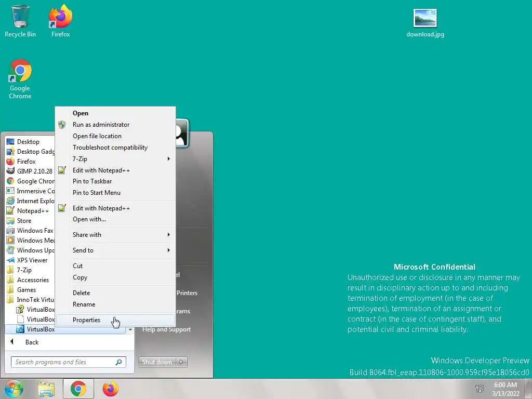Expand the Games folder
The image size is (532, 399).
tap(30, 290)
